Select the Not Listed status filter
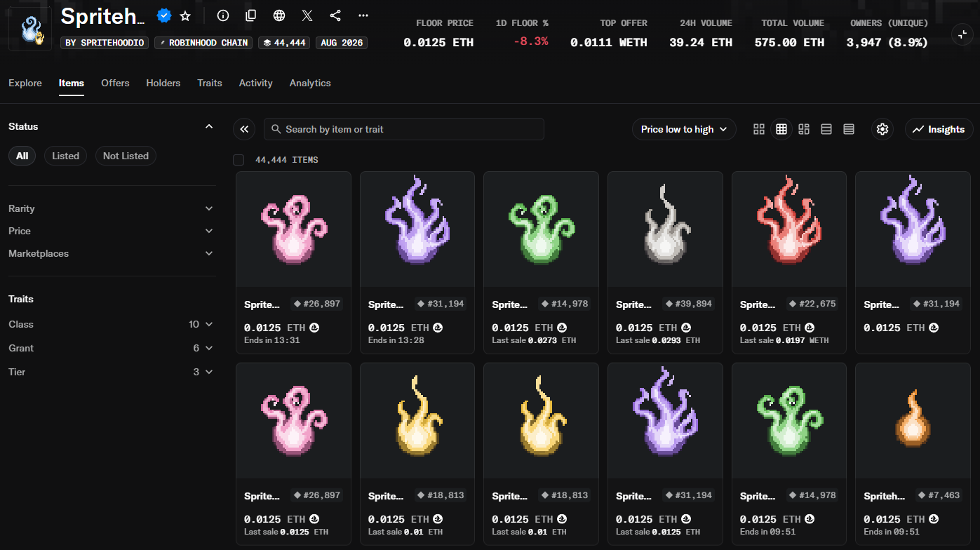 click(126, 156)
